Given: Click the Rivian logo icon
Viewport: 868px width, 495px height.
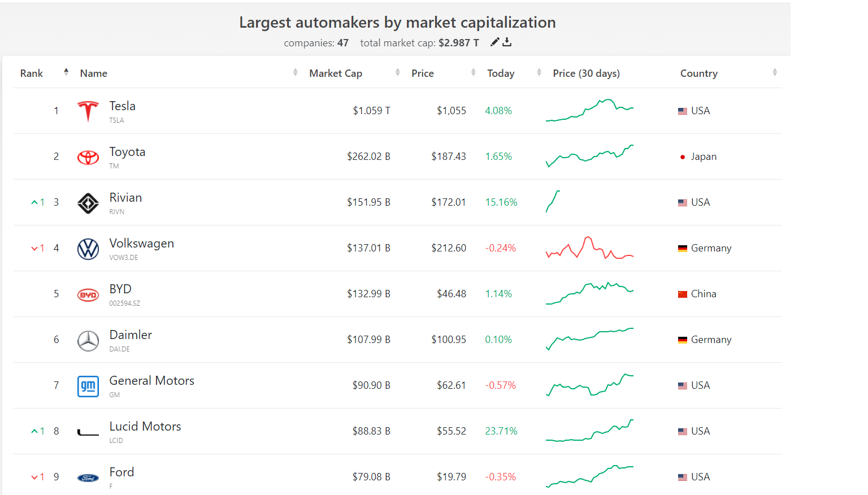Looking at the screenshot, I should click(x=88, y=203).
